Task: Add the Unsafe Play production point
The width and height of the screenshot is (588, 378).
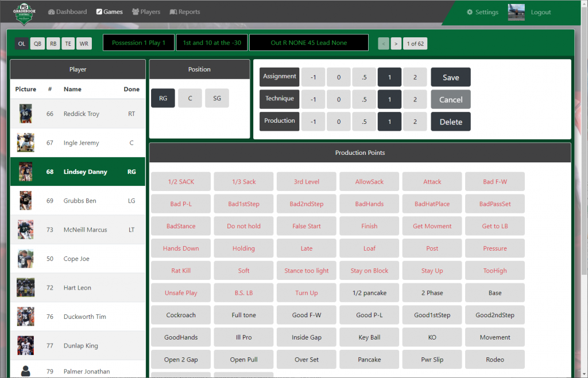Action: click(181, 293)
